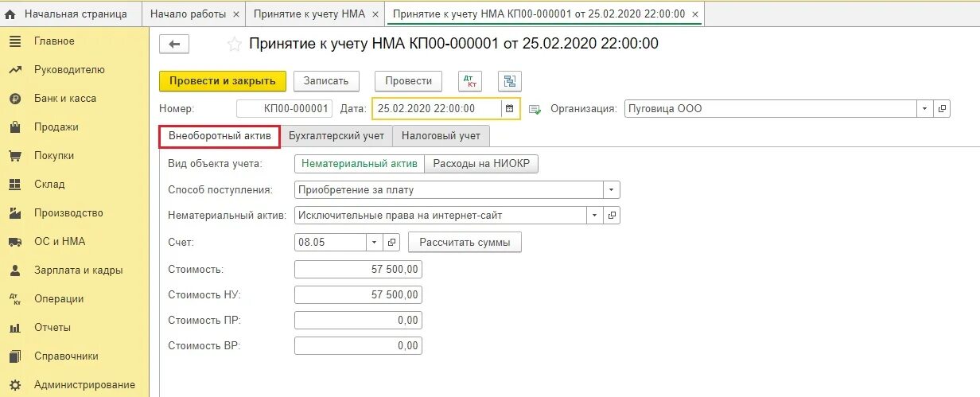Click the Способ поступления field text

[x=449, y=190]
